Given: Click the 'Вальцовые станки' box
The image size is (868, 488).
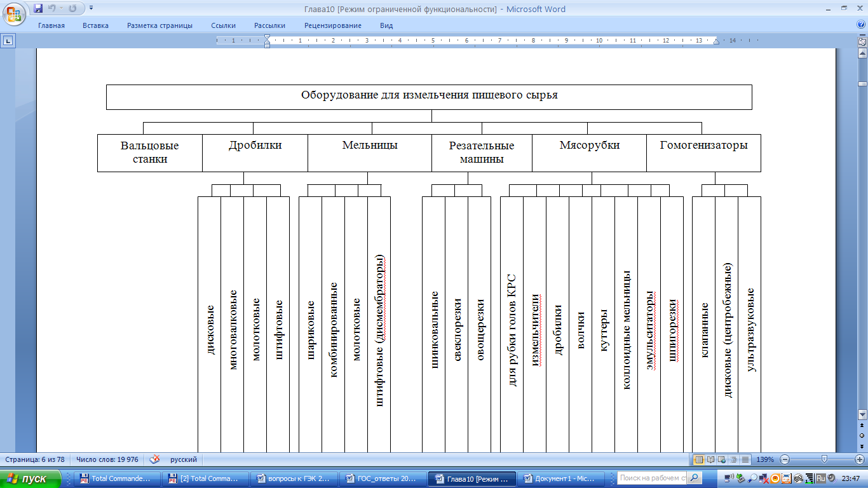Looking at the screenshot, I should [x=150, y=152].
